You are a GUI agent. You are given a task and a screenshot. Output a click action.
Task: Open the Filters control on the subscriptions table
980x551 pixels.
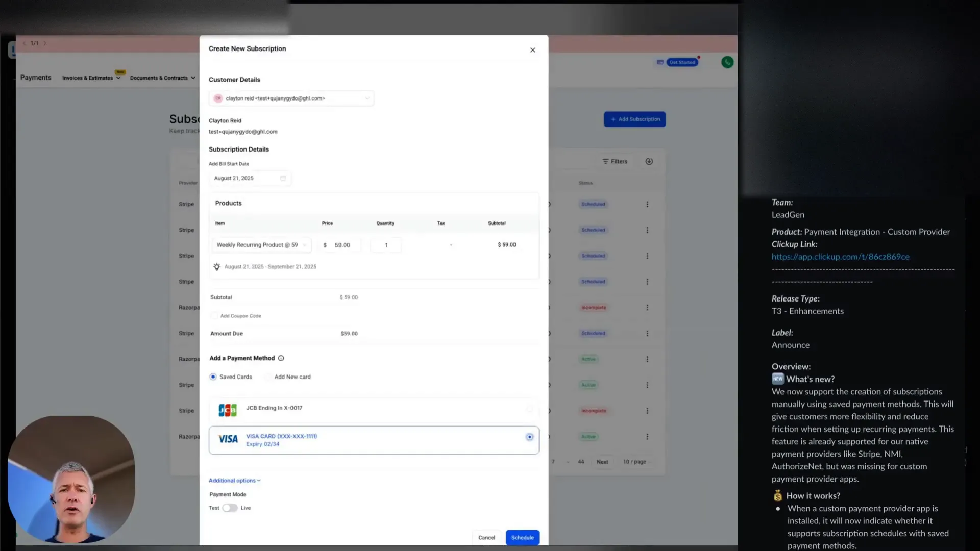[x=615, y=161]
